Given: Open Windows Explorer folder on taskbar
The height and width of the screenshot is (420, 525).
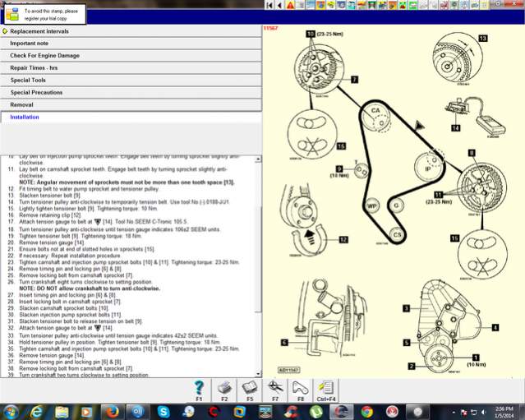Looking at the screenshot, I should coord(62,412).
